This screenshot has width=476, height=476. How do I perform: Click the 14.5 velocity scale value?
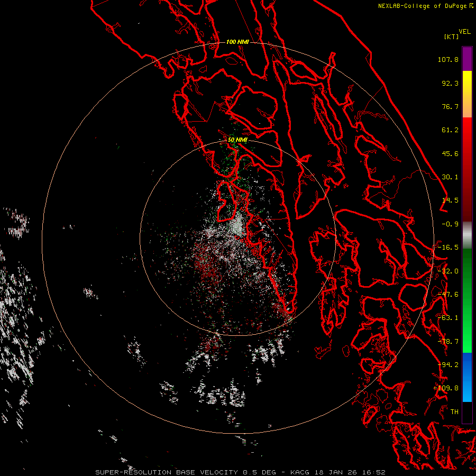point(450,200)
